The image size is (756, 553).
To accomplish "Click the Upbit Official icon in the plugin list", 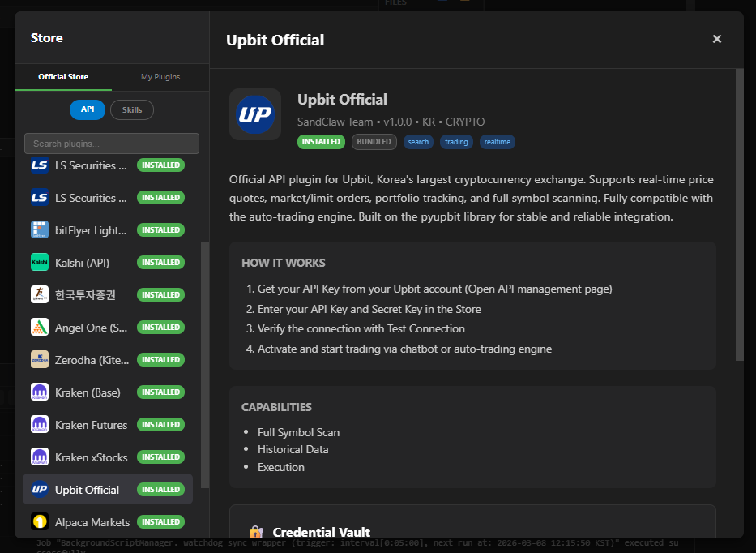I will pyautogui.click(x=40, y=489).
